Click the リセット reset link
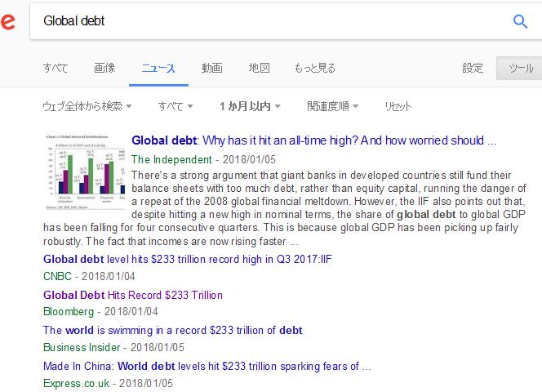This screenshot has width=542, height=392. pyautogui.click(x=398, y=106)
